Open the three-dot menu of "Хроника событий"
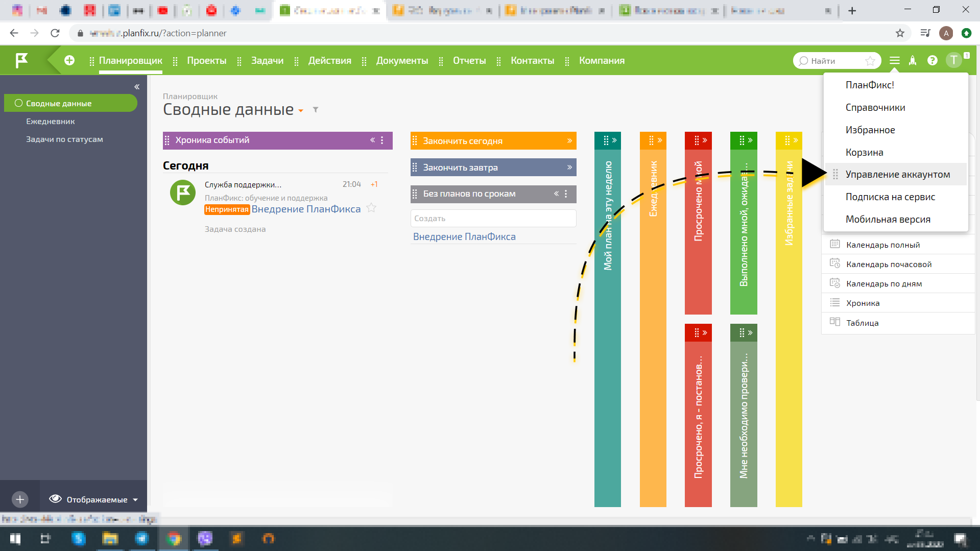Viewport: 980px width, 551px height. click(x=382, y=140)
